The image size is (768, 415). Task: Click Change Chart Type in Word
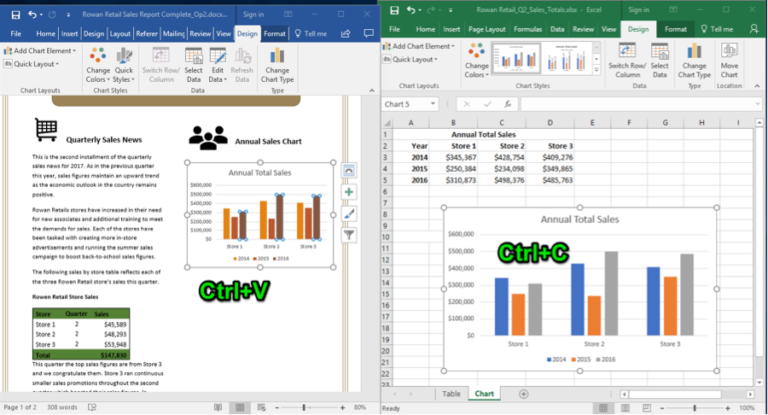277,66
